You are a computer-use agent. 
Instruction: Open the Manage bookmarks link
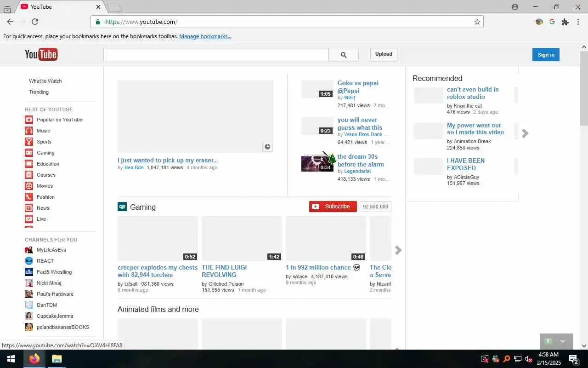pyautogui.click(x=205, y=36)
